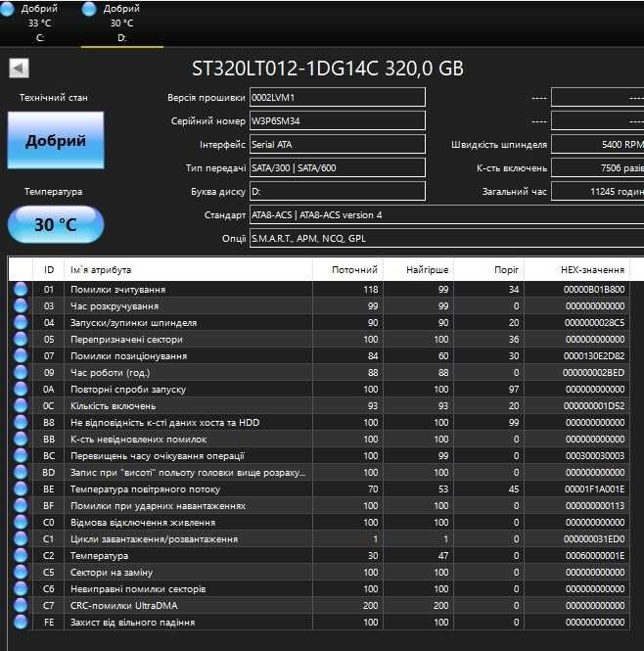Click status orb for BC Перевищень часу очікування
Screen dimensions: 644x651
click(x=21, y=455)
